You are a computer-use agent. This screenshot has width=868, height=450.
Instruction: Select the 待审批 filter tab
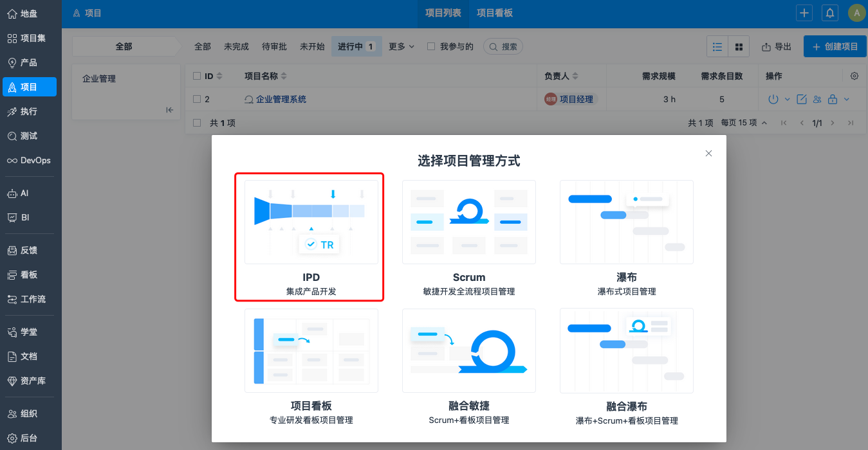tap(274, 46)
